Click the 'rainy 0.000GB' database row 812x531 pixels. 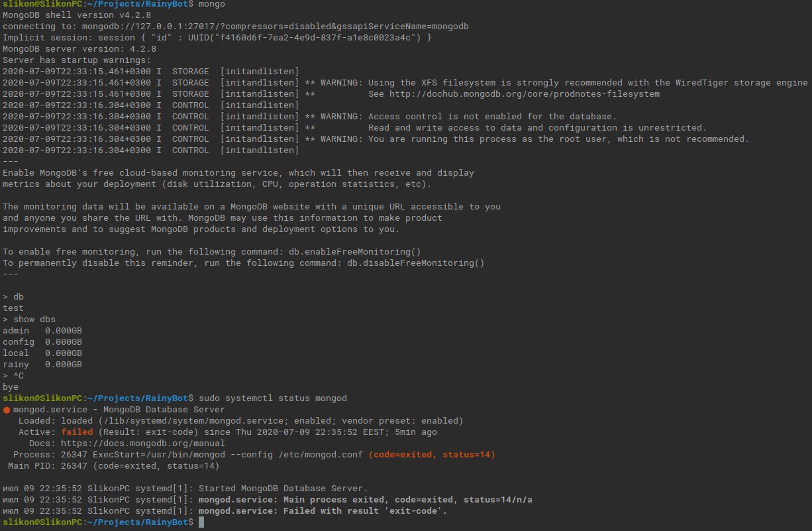coord(42,365)
